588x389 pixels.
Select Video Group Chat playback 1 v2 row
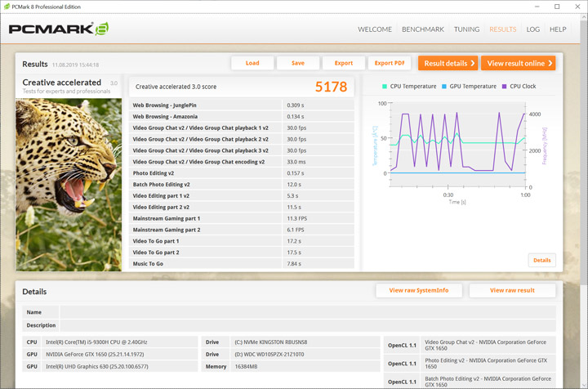pos(242,128)
